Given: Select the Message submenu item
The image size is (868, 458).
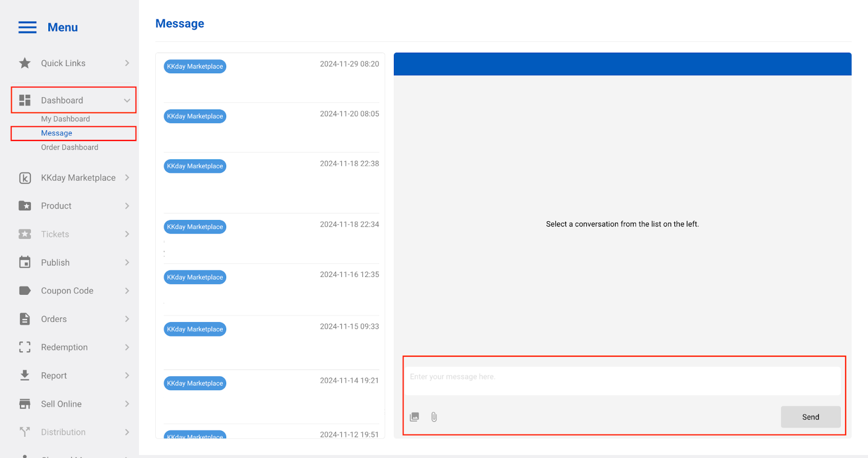Looking at the screenshot, I should [56, 133].
